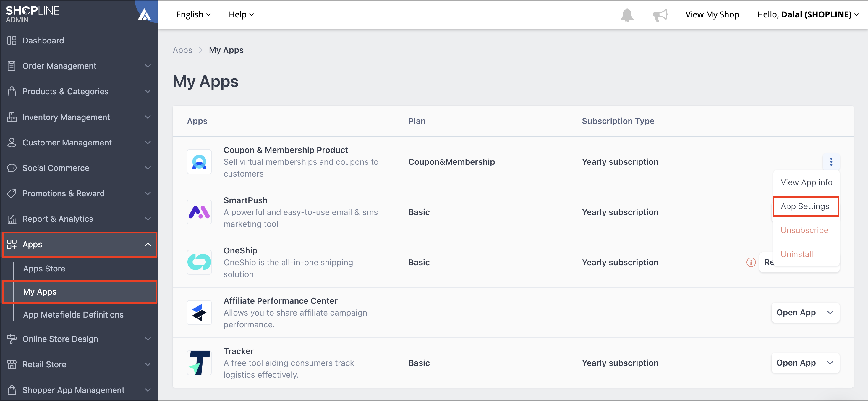The width and height of the screenshot is (868, 401).
Task: Open the Tracker Open App dropdown arrow
Action: point(830,363)
